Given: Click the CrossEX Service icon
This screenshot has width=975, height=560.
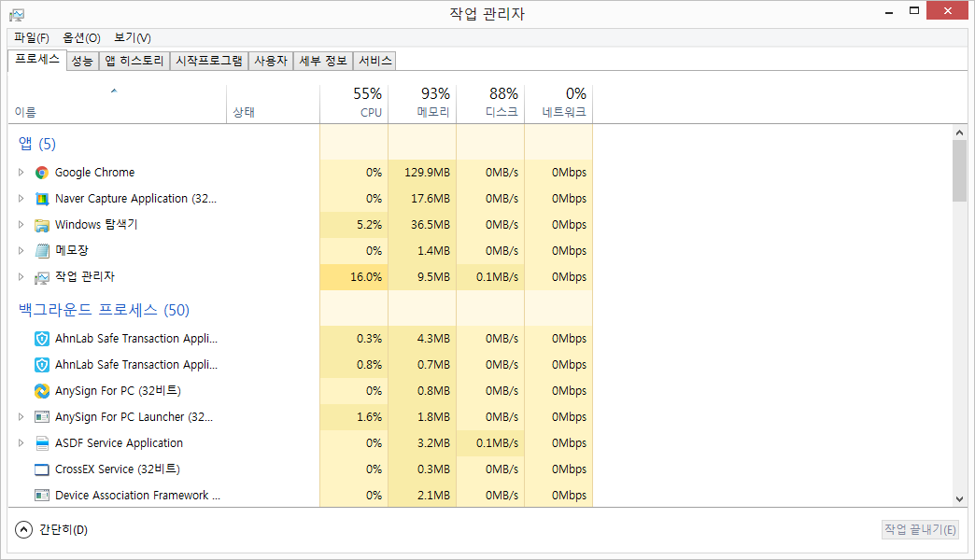Looking at the screenshot, I should point(42,469).
